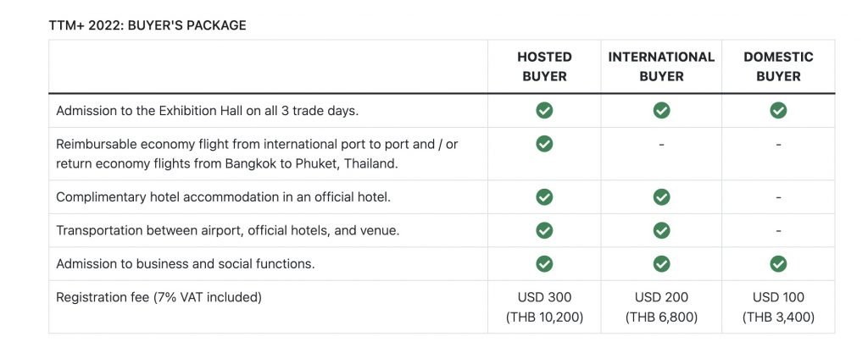The height and width of the screenshot is (364, 868).
Task: Select the HOSTED BUYER column header
Action: click(545, 66)
